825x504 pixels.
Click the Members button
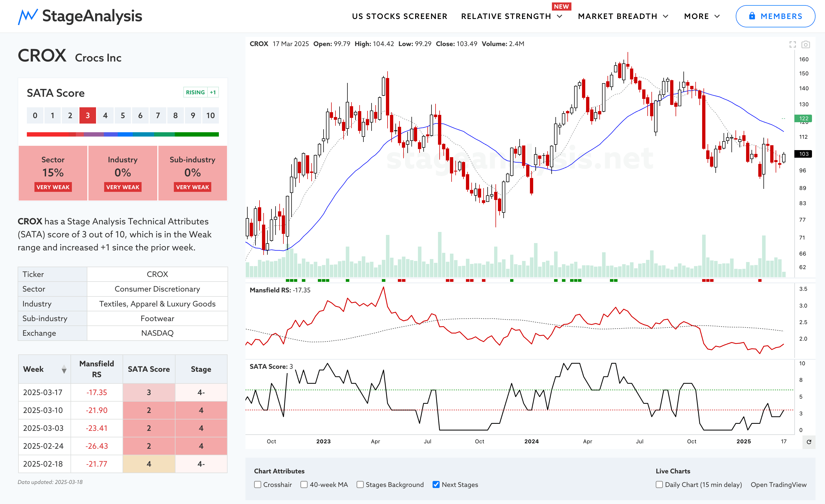coord(775,16)
